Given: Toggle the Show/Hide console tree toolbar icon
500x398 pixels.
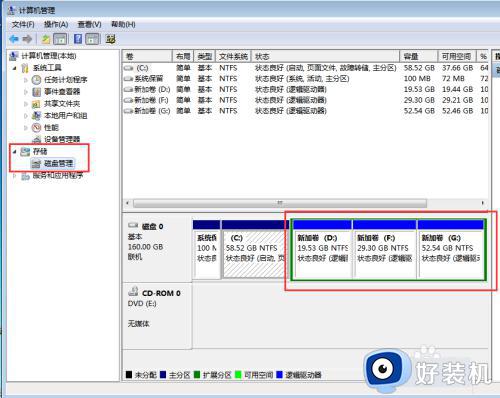Looking at the screenshot, I should pyautogui.click(x=60, y=39).
